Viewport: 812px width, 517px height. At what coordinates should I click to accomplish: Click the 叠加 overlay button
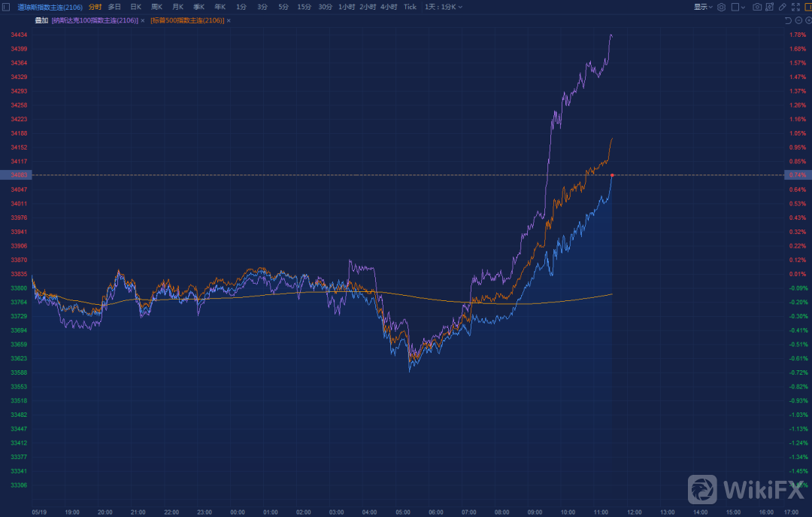coord(41,20)
